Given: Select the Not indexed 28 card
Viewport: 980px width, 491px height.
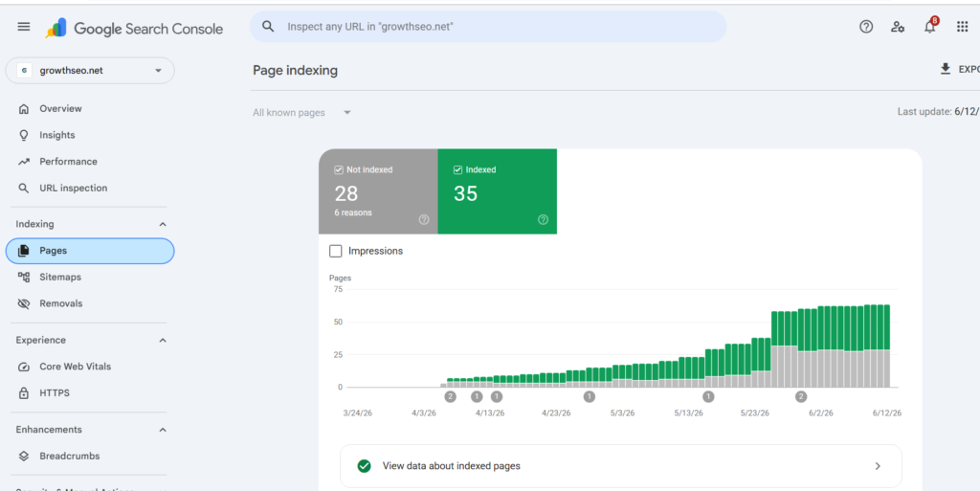Looking at the screenshot, I should (378, 191).
